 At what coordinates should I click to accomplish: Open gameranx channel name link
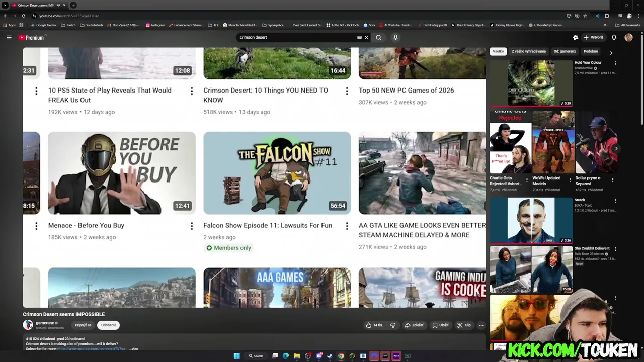coord(45,323)
